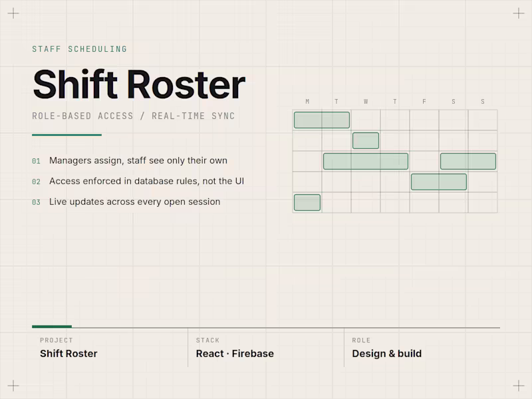Image resolution: width=532 pixels, height=399 pixels.
Task: Select the Friday–Saturday shift block in fourth row
Action: tap(439, 182)
